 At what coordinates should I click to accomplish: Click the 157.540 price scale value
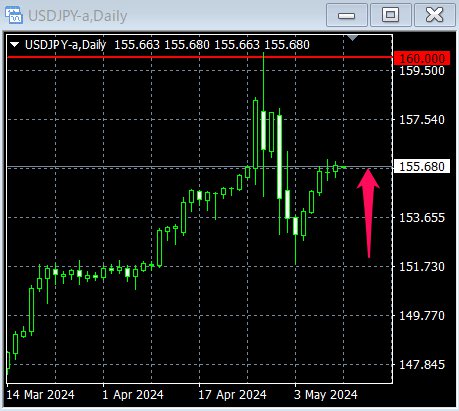pos(422,119)
